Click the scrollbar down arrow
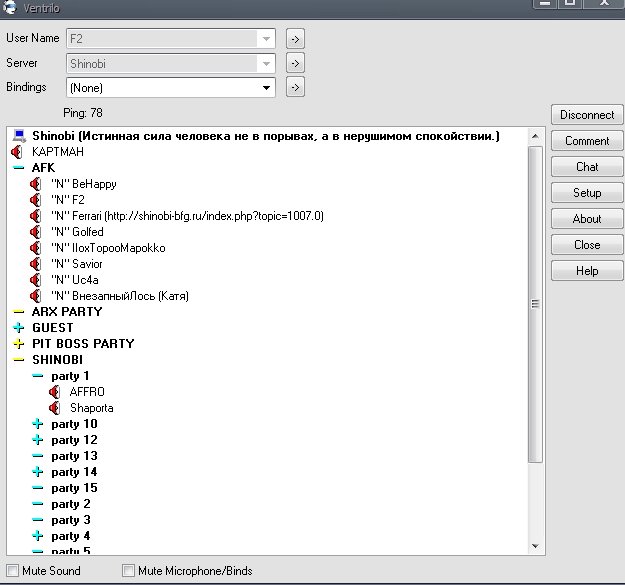Screen dimensions: 625x585 (x=535, y=546)
